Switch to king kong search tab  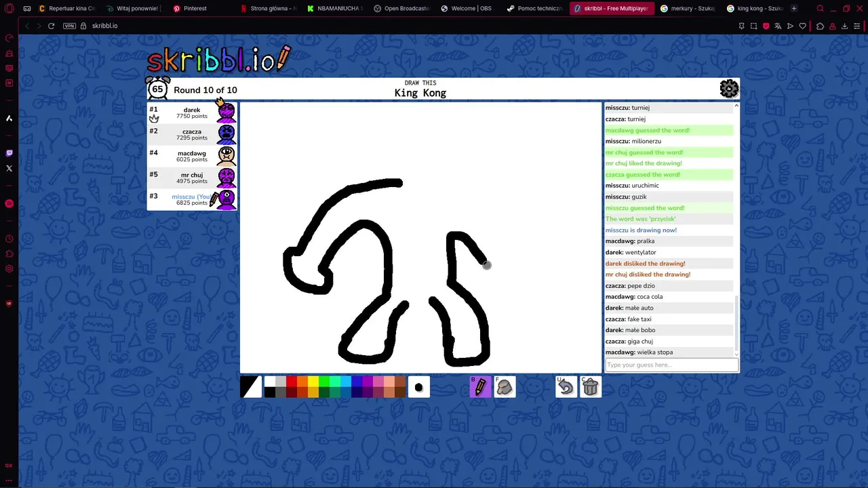(x=755, y=8)
